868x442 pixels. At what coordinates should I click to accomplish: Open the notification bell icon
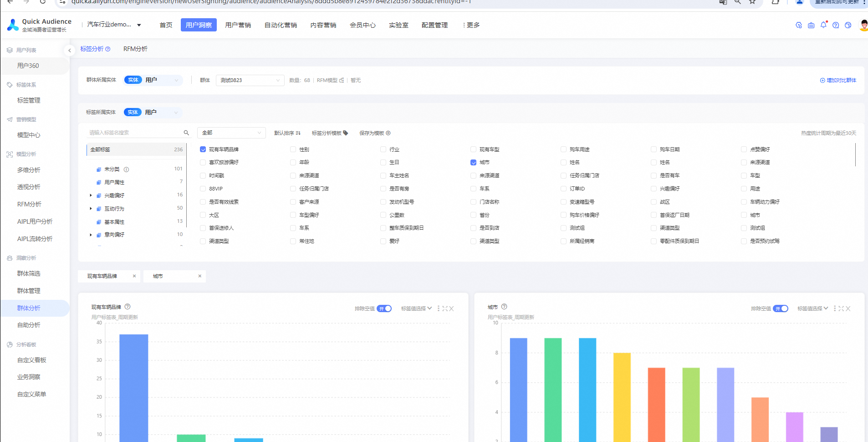[823, 25]
